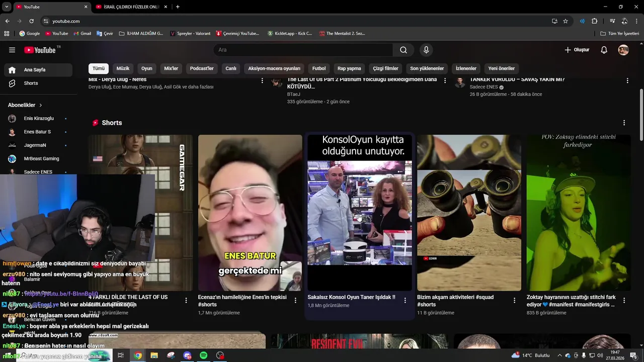644x362 pixels.
Task: Open options for Sakalsız Konsol Oyun short
Action: pos(405,300)
